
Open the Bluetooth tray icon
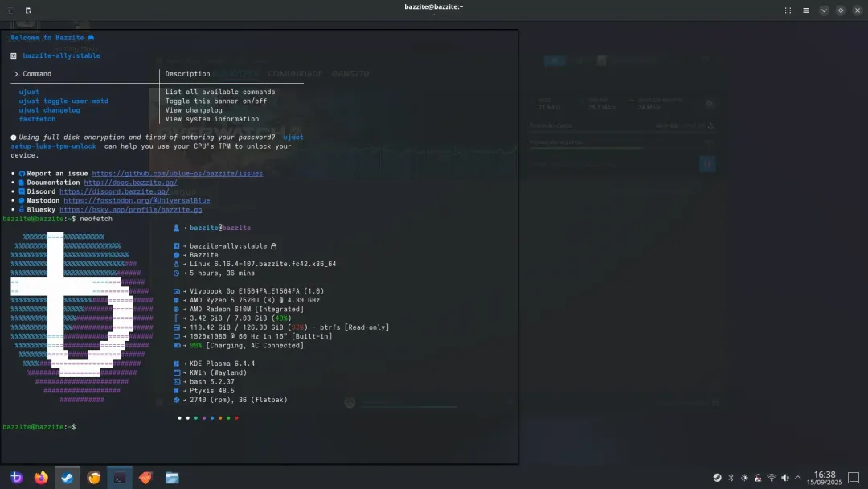tap(731, 478)
